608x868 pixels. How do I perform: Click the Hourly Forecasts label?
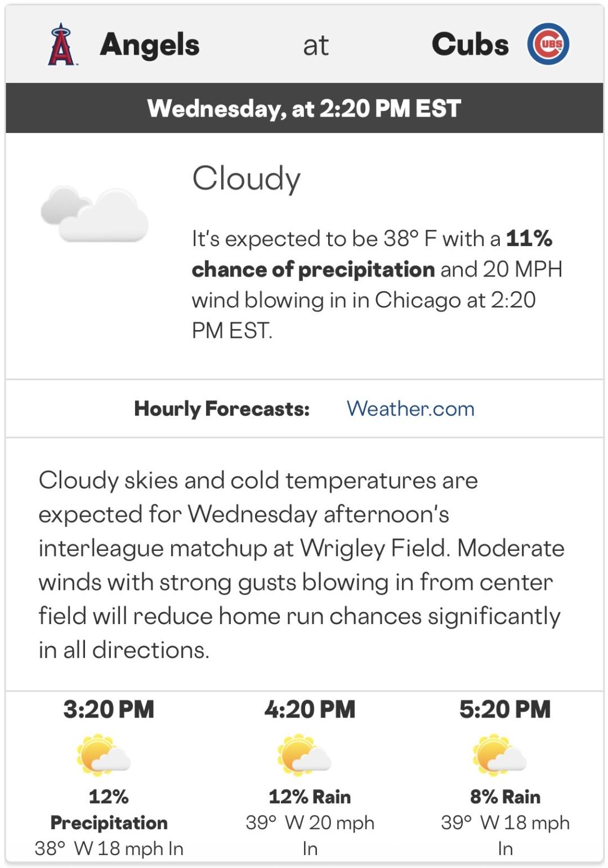click(222, 408)
